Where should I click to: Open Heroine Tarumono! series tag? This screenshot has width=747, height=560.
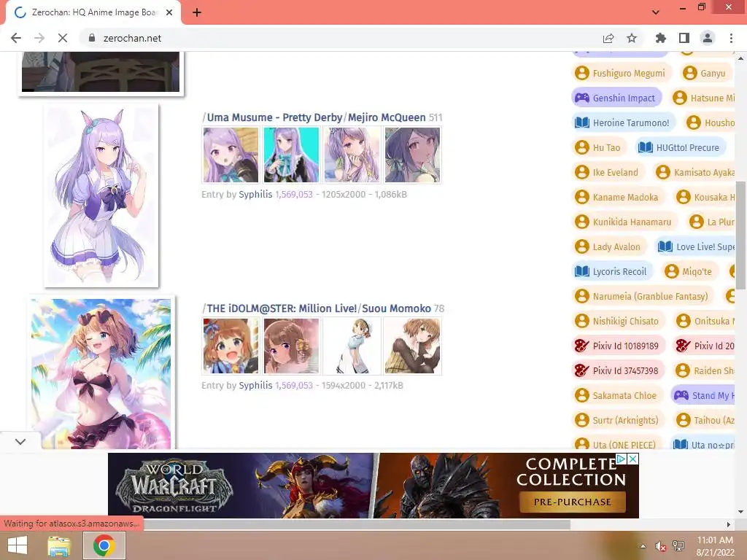623,122
